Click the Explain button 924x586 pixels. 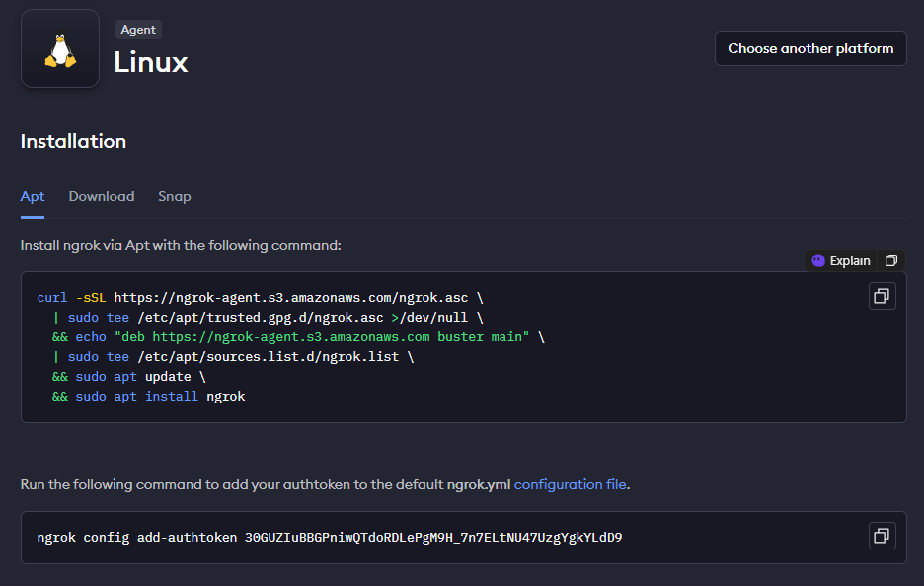(841, 261)
